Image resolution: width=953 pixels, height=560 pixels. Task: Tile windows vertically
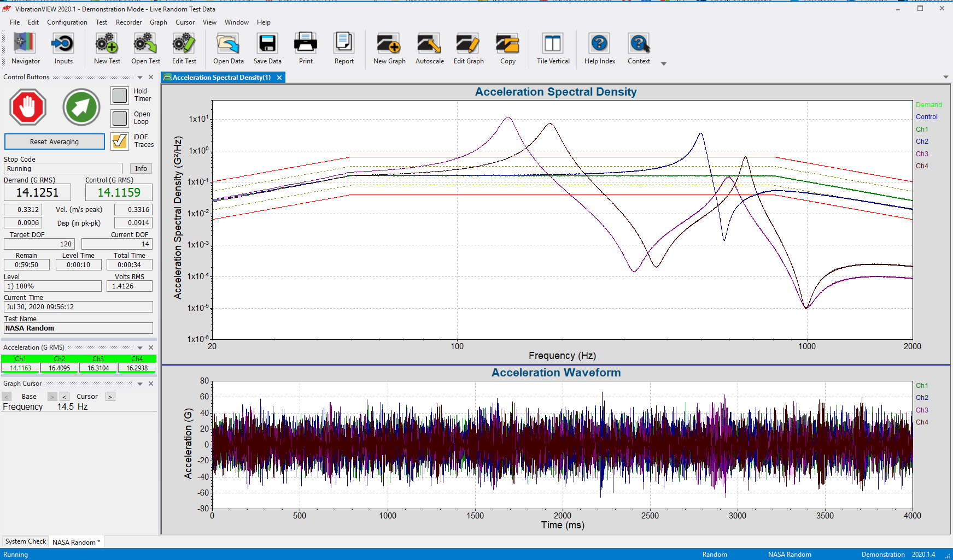tap(553, 48)
